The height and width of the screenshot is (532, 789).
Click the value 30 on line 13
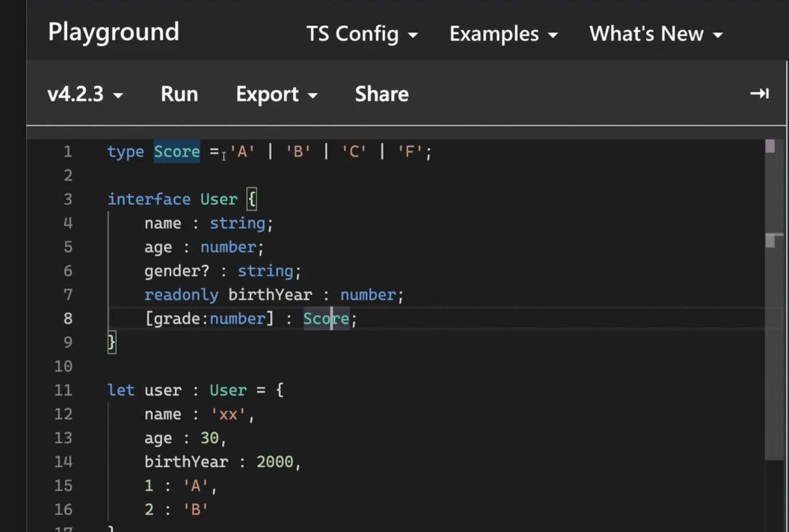[210, 438]
